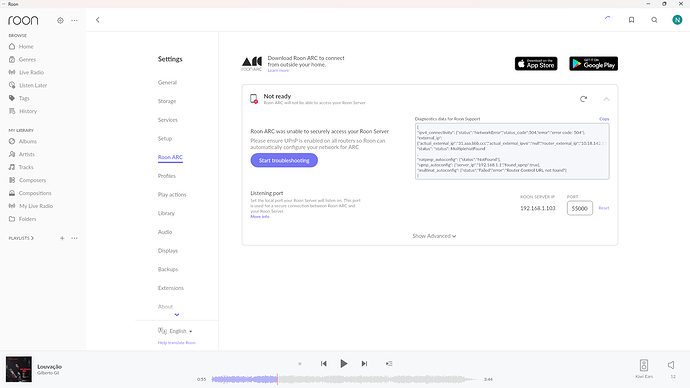Open the more options ellipsis beside gear

74,20
